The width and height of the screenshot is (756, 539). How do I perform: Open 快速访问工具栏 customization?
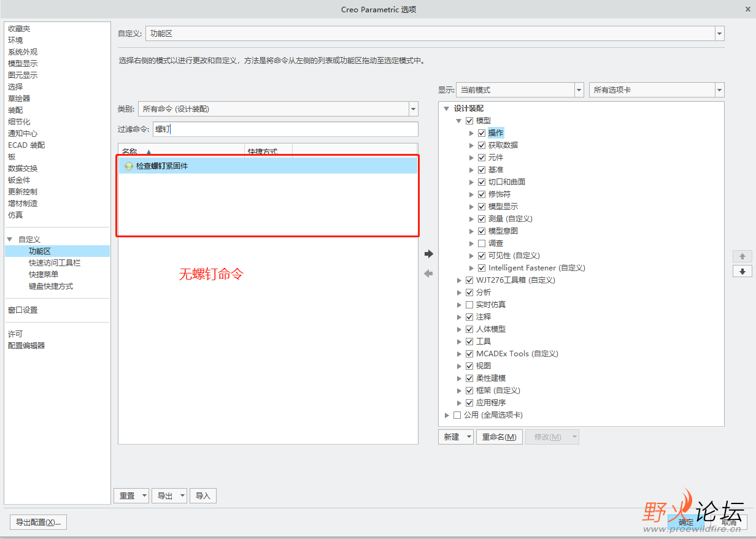point(55,263)
